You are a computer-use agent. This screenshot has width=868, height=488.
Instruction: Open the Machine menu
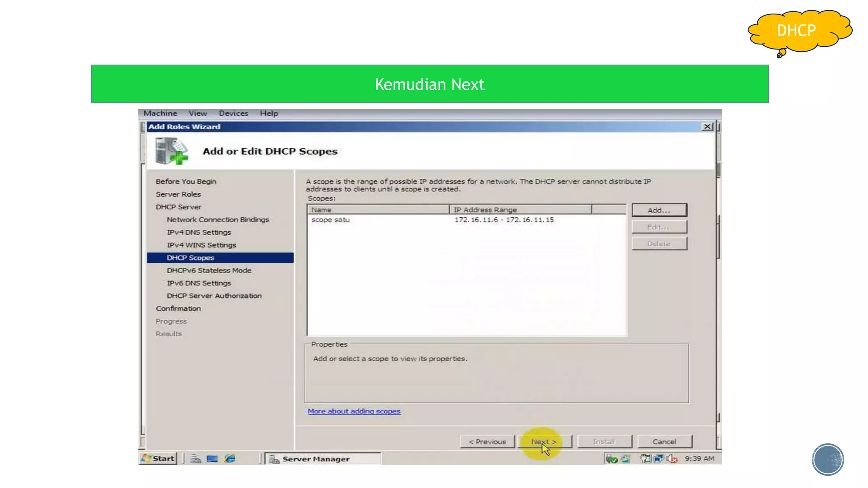click(160, 114)
